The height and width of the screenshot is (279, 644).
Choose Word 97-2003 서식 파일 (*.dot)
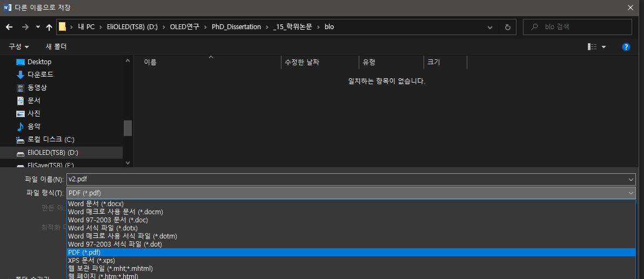click(x=351, y=244)
